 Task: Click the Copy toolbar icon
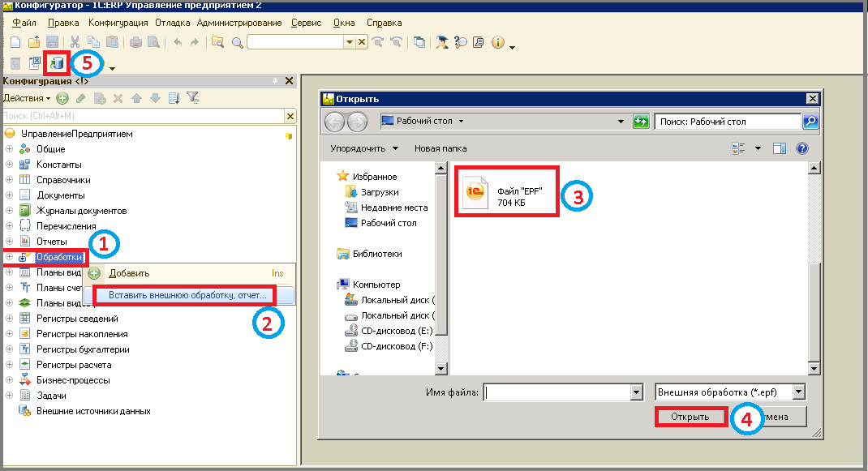tap(93, 42)
